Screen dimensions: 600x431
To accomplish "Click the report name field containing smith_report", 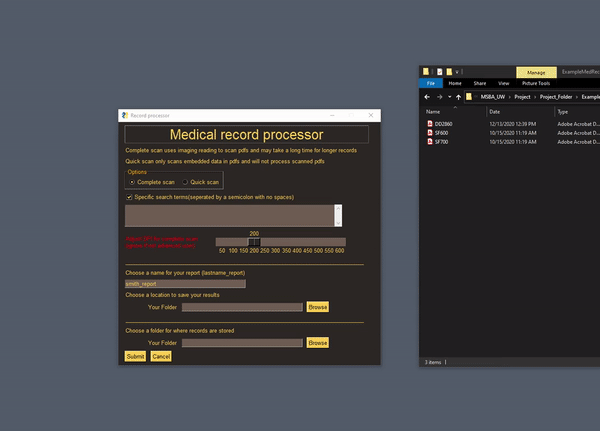I will click(x=185, y=284).
